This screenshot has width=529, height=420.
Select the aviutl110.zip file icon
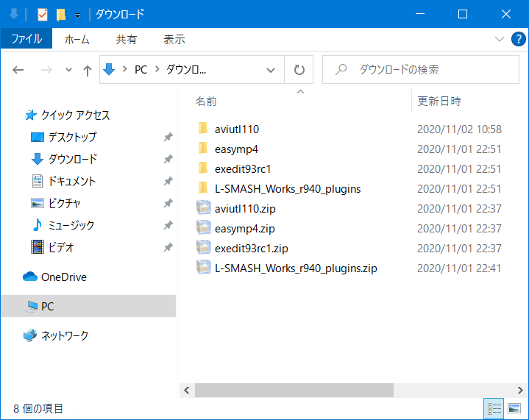pyautogui.click(x=204, y=208)
